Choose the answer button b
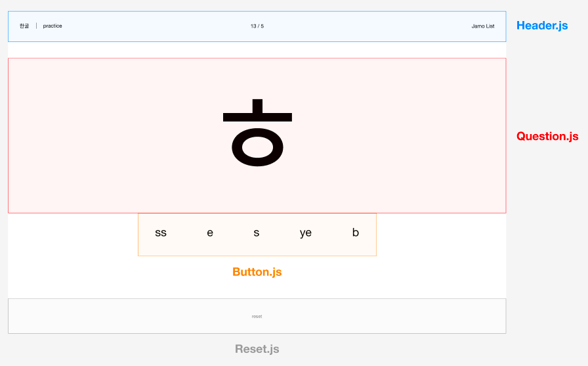The height and width of the screenshot is (366, 588). pos(356,233)
